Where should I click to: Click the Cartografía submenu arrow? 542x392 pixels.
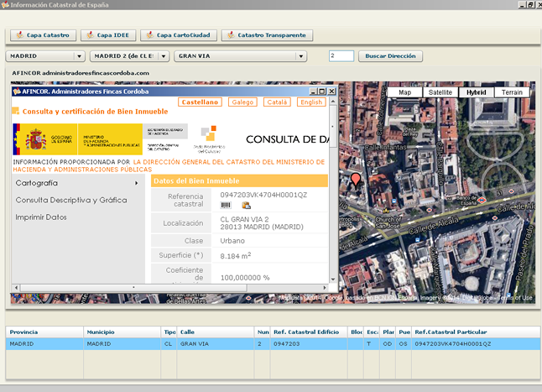pos(137,183)
